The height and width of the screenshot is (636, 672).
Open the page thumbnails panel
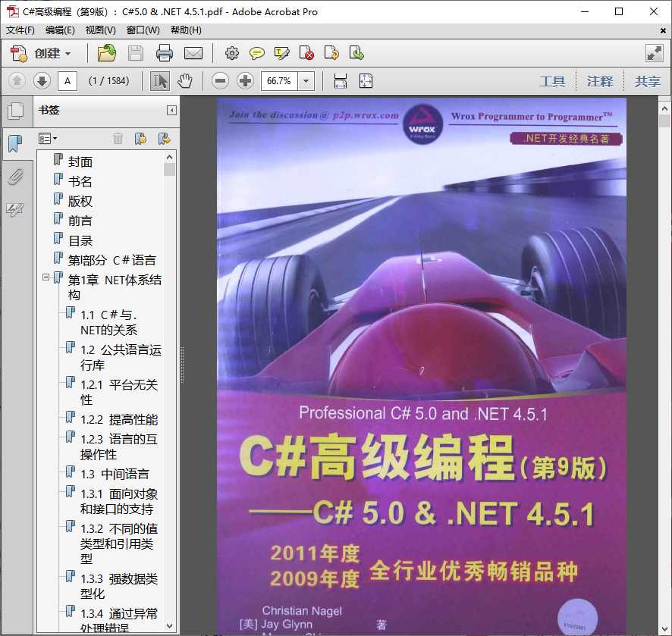[17, 111]
